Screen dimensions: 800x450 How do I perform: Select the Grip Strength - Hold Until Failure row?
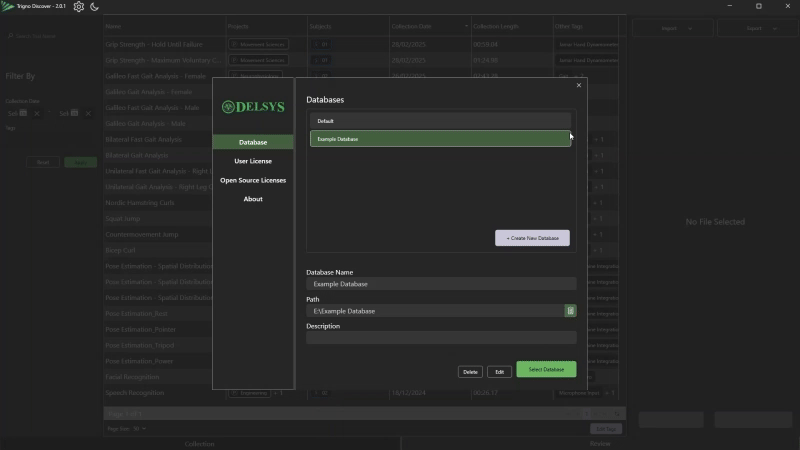361,44
